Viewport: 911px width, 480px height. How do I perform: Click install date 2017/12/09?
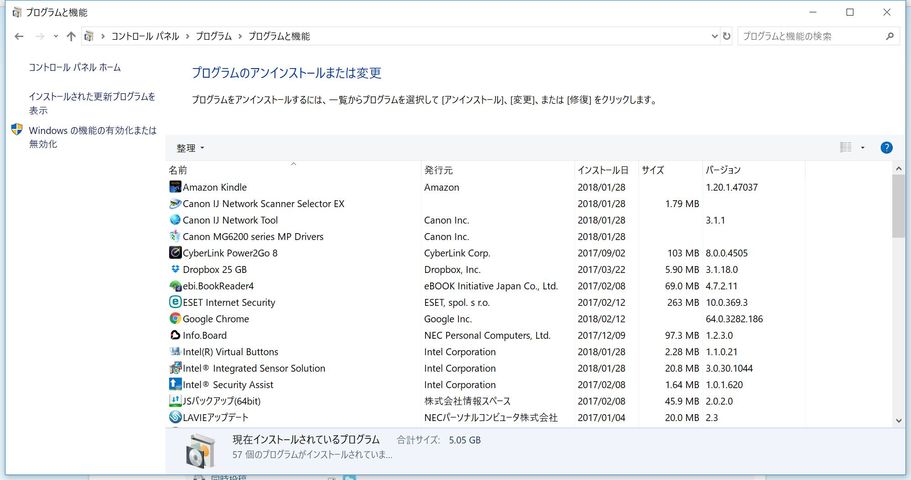click(x=601, y=335)
